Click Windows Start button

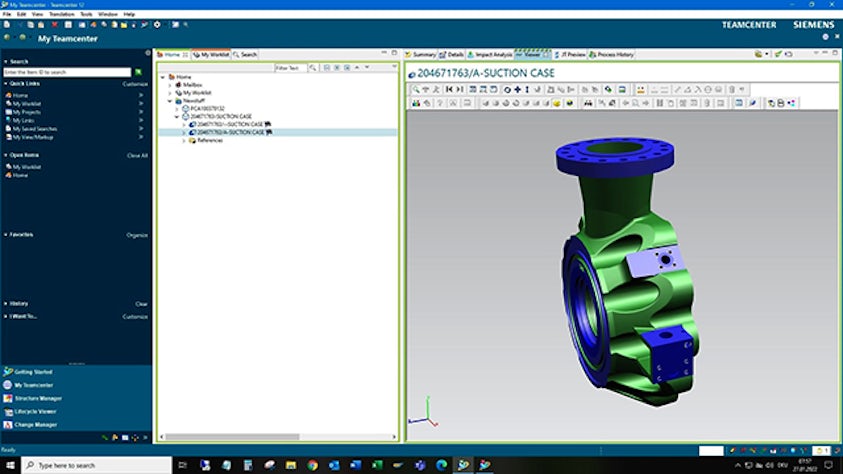tap(10, 465)
